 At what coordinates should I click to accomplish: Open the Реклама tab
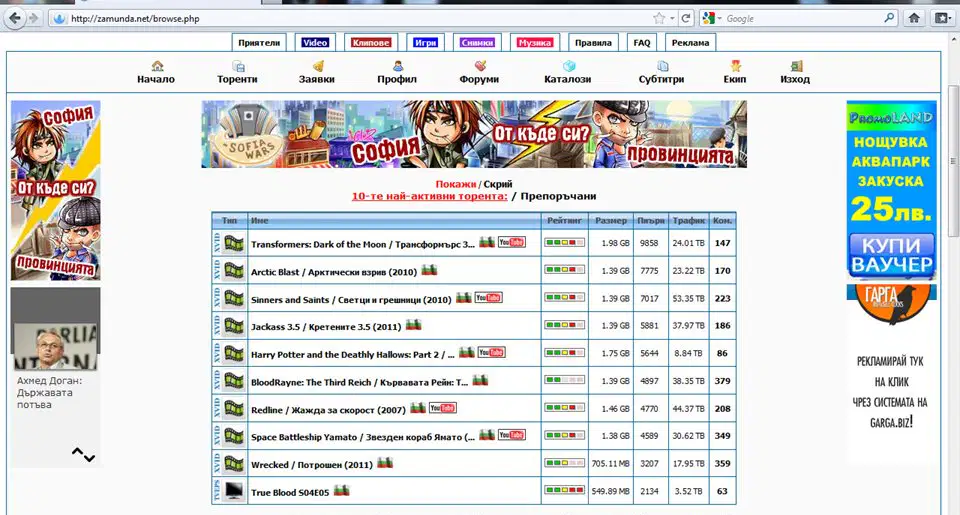(x=690, y=43)
